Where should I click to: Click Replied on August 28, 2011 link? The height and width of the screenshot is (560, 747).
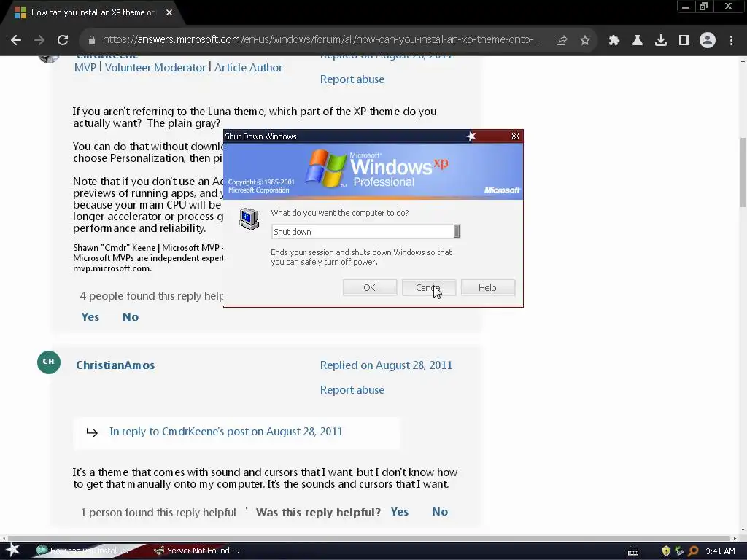point(387,365)
